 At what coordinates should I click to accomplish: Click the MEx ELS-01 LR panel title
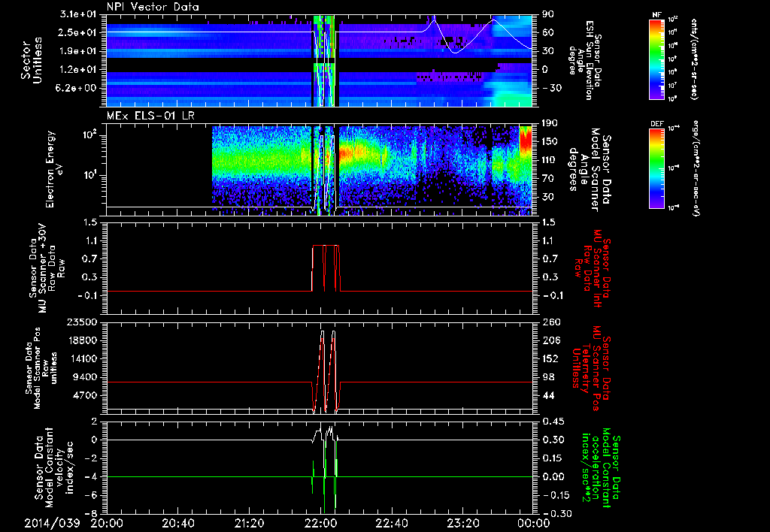tap(152, 116)
